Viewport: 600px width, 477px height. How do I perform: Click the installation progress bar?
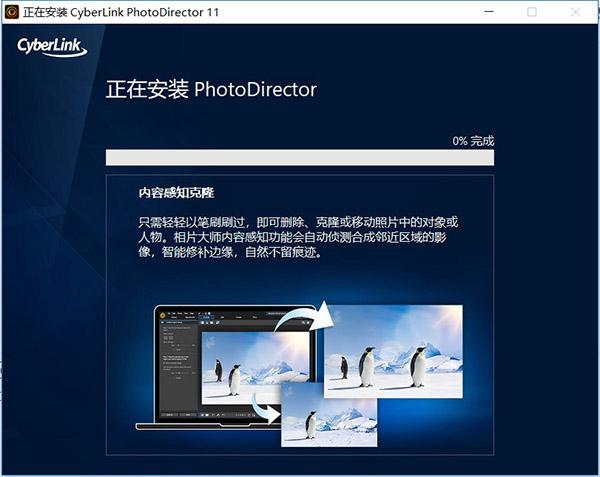point(300,158)
